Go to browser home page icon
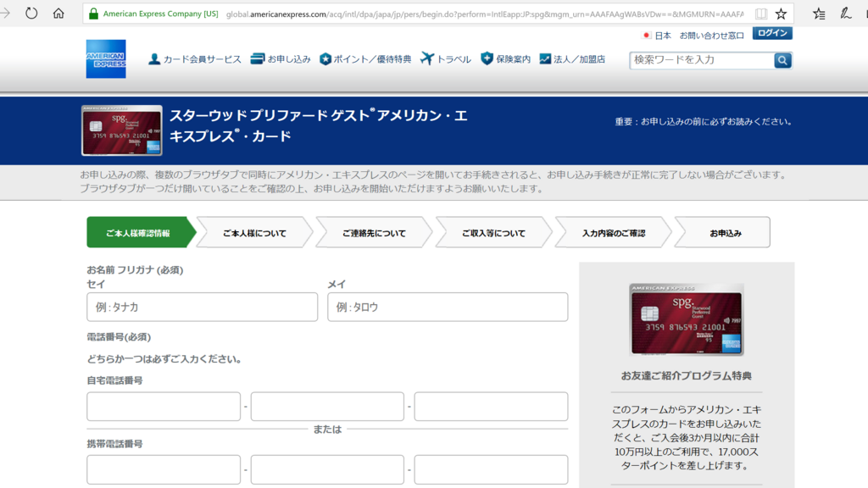The height and width of the screenshot is (488, 868). click(58, 14)
